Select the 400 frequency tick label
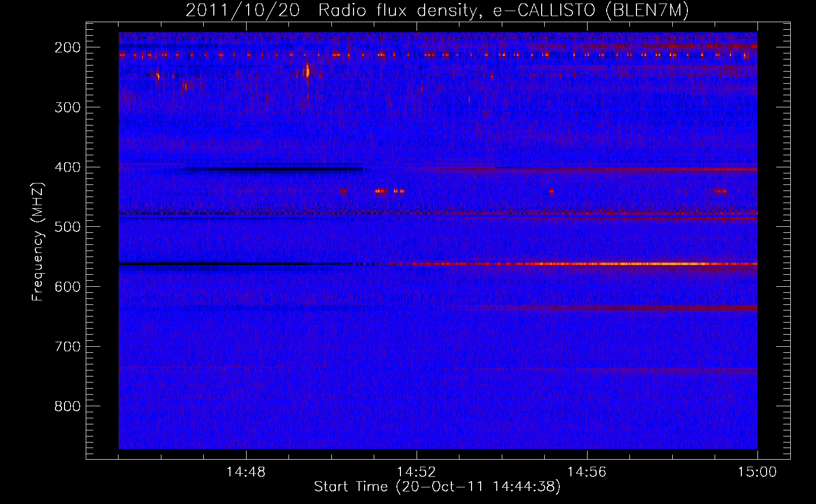Screen dimensions: 816x504 click(x=68, y=167)
